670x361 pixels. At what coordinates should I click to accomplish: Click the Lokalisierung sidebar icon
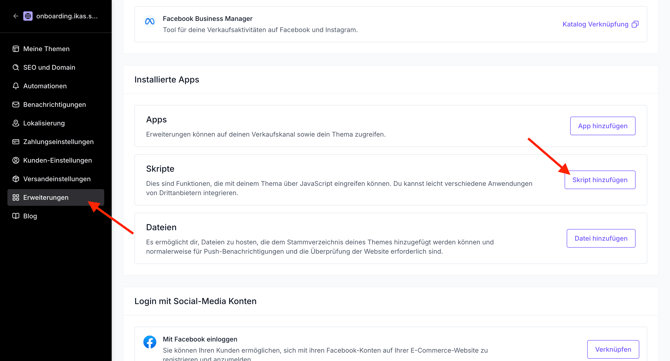(16, 123)
